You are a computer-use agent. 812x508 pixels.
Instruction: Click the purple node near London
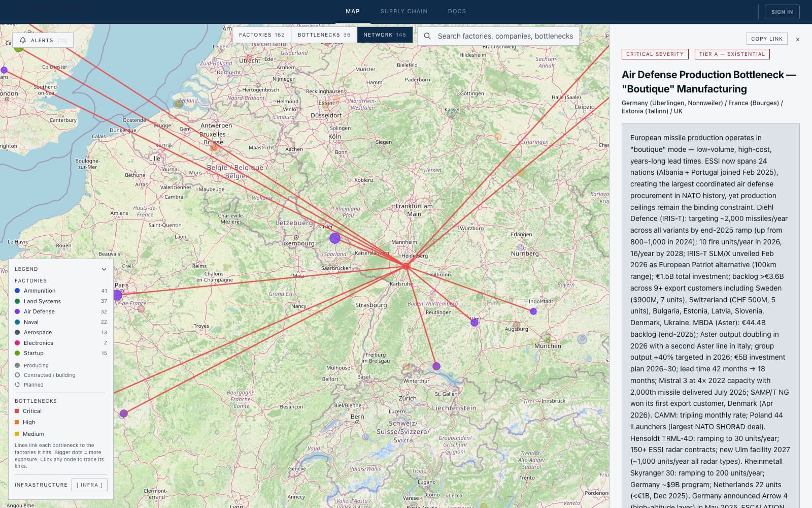tap(4, 70)
